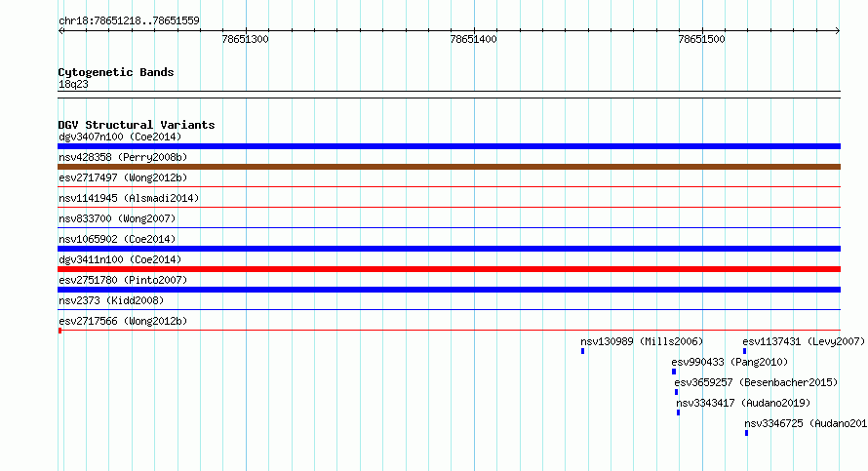Open esv2751780 (Pinto2007) variant label

point(123,280)
